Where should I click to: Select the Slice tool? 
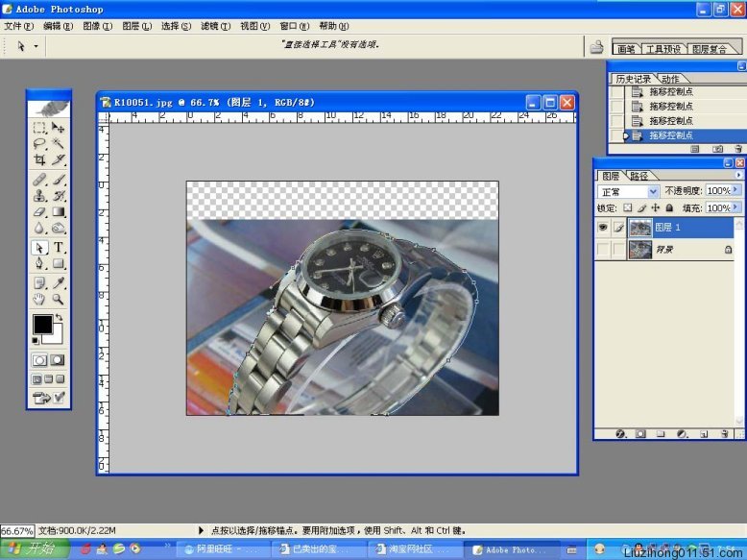point(59,159)
